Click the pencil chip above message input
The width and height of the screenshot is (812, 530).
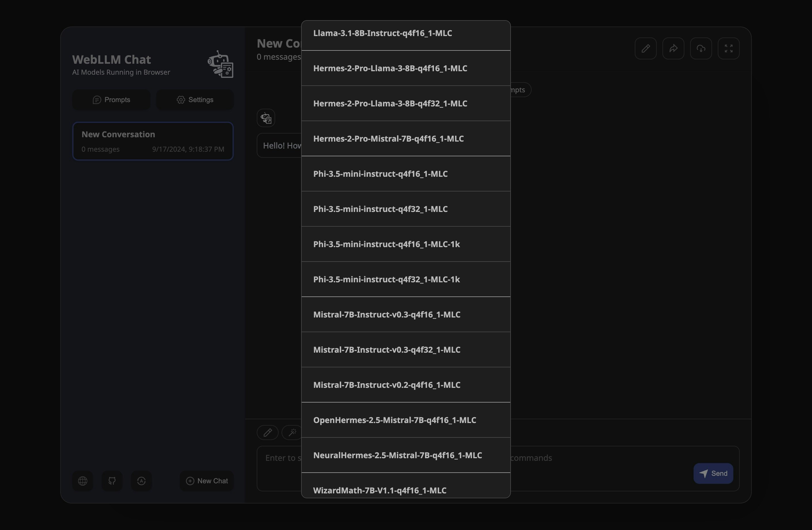[x=267, y=432]
